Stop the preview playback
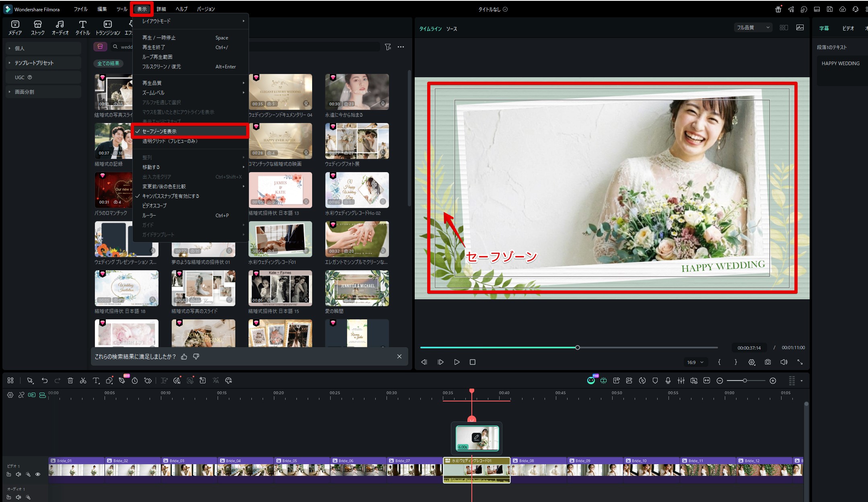Image resolution: width=868 pixels, height=502 pixels. coord(473,362)
